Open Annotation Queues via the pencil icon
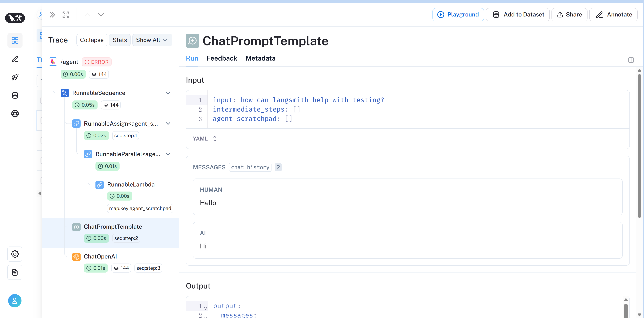Image resolution: width=644 pixels, height=318 pixels. click(x=15, y=59)
